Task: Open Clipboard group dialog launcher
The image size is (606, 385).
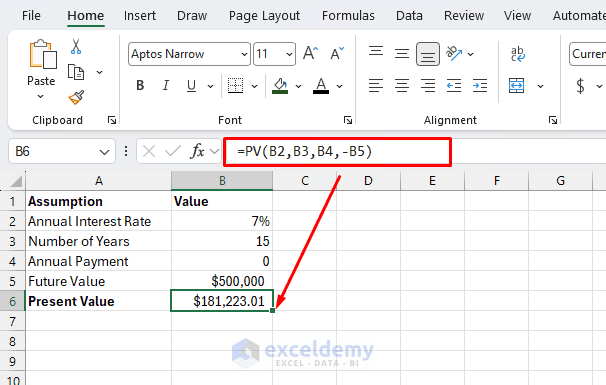Action: click(x=112, y=120)
